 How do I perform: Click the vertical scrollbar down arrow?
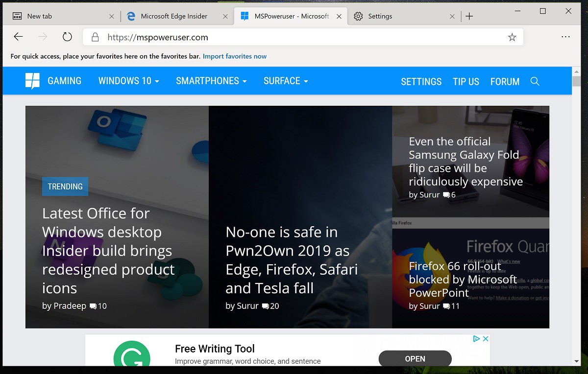click(x=576, y=361)
